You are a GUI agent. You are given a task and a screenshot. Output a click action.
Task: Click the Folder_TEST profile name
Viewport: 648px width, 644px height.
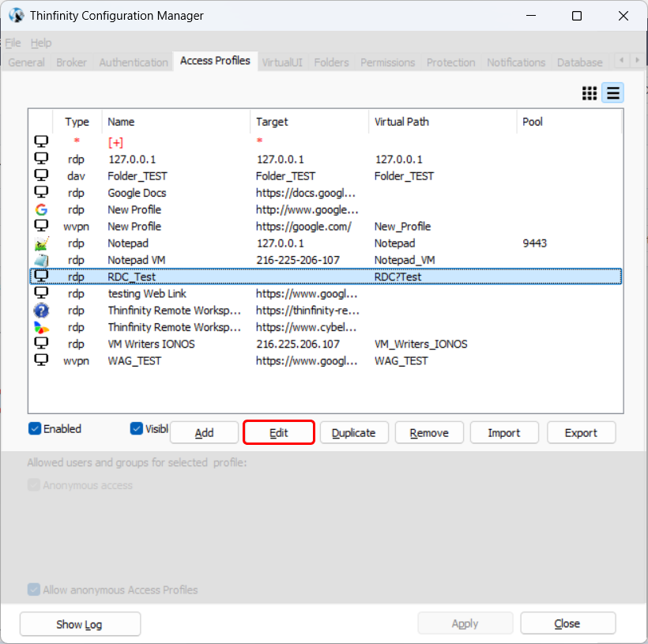coord(138,176)
